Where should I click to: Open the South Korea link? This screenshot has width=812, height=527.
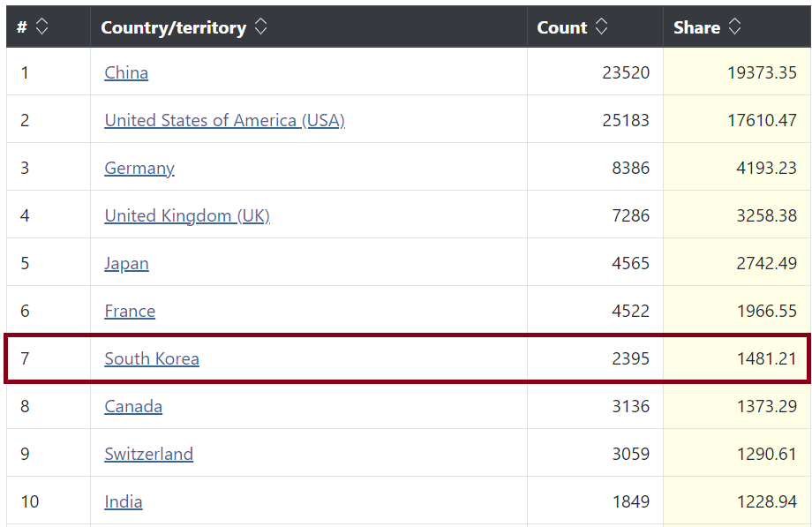[152, 358]
